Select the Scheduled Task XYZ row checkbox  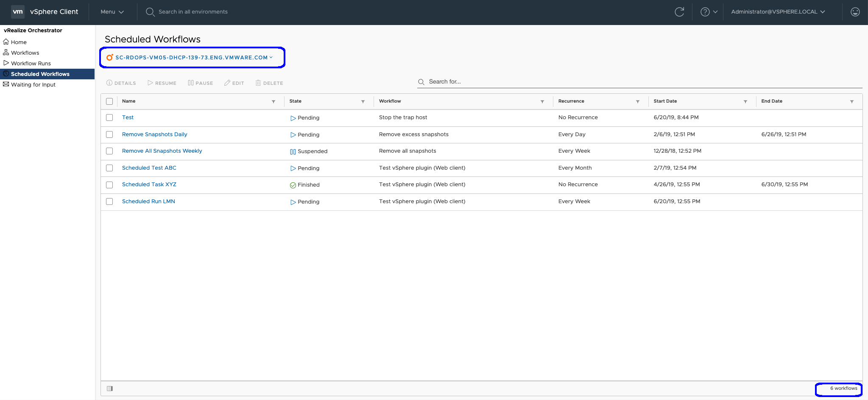click(x=109, y=185)
